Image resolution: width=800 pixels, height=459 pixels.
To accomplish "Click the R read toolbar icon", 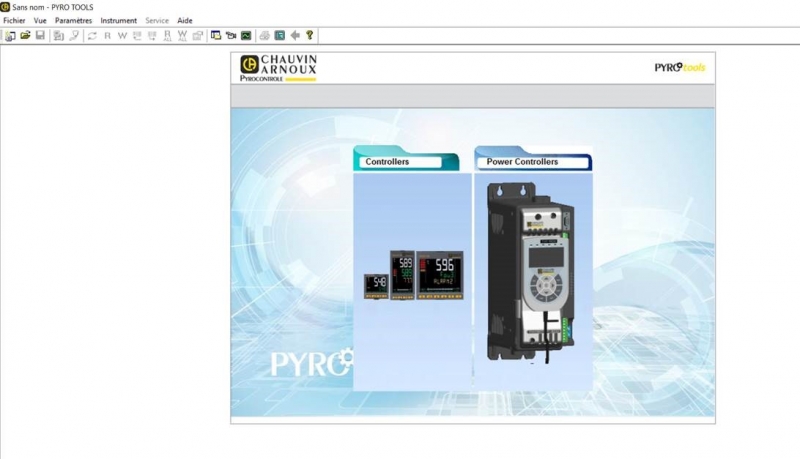I will tap(107, 36).
